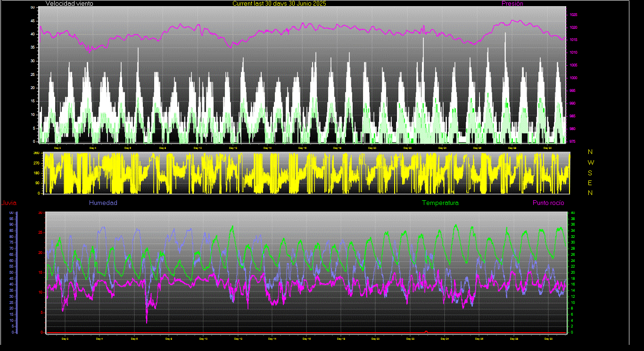
Task: Click the 95 value on the blue humidity axis
Action: click(x=11, y=219)
